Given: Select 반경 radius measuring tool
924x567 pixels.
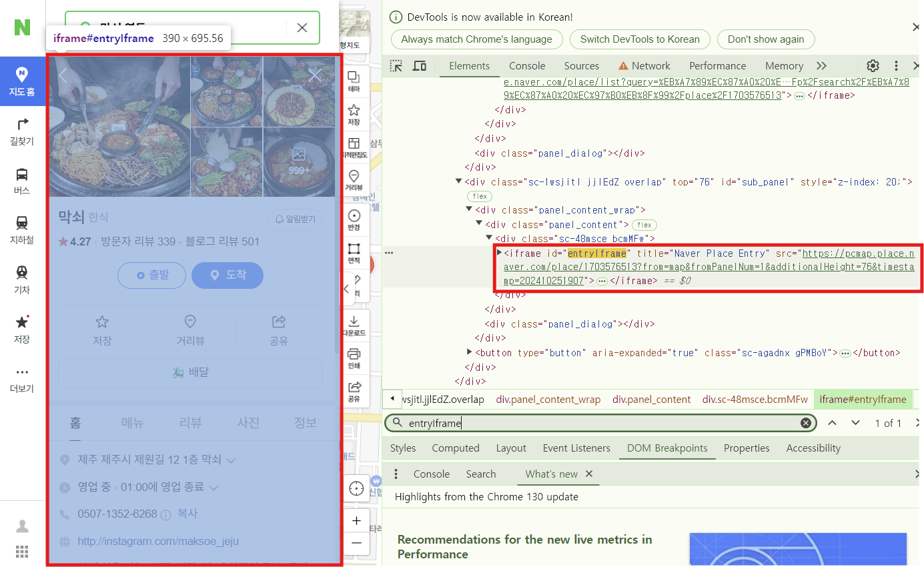Looking at the screenshot, I should [354, 219].
